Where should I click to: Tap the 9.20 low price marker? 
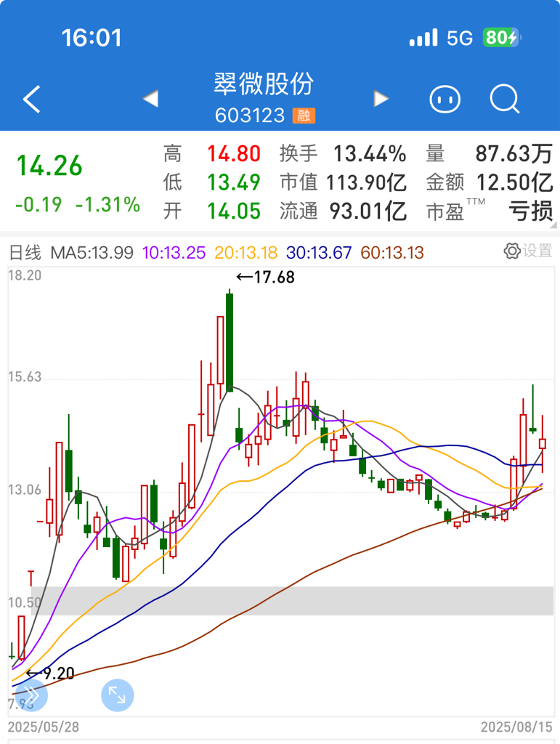[x=50, y=674]
